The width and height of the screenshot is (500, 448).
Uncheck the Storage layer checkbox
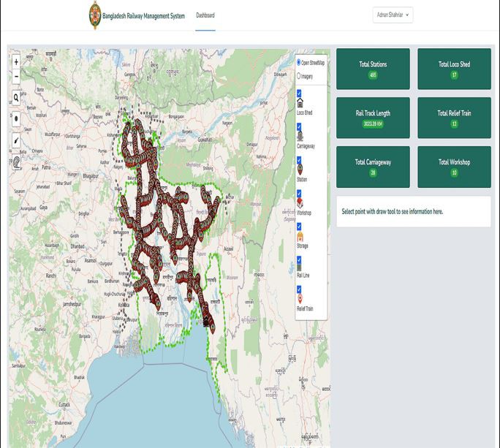299,227
